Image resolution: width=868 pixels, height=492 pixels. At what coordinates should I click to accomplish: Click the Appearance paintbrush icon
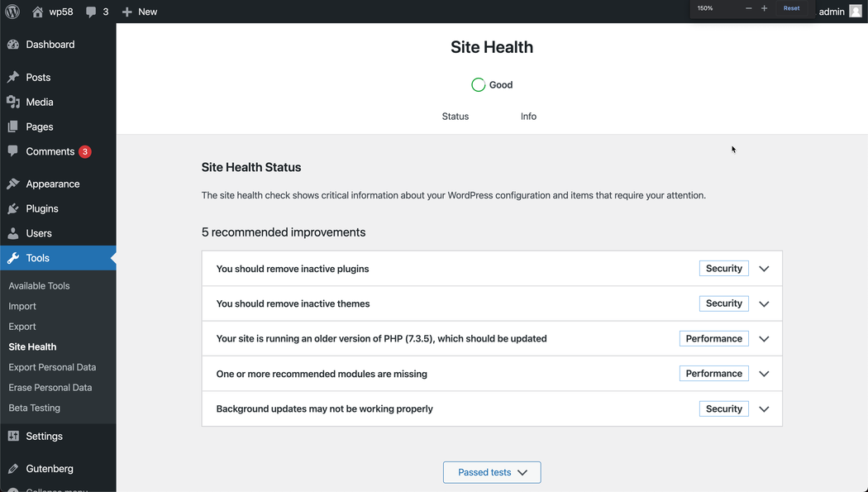pyautogui.click(x=13, y=184)
